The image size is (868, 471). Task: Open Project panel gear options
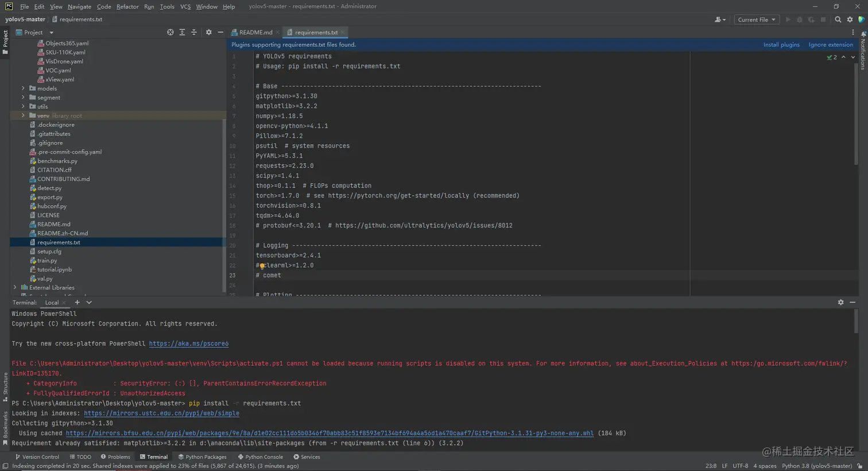pos(208,32)
